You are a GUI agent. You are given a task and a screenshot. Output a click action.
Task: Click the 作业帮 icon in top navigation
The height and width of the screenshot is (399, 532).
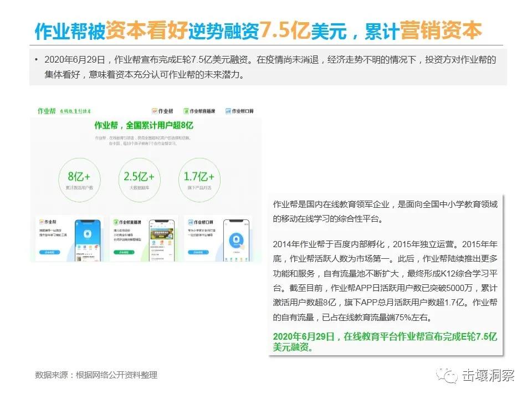tap(155, 111)
